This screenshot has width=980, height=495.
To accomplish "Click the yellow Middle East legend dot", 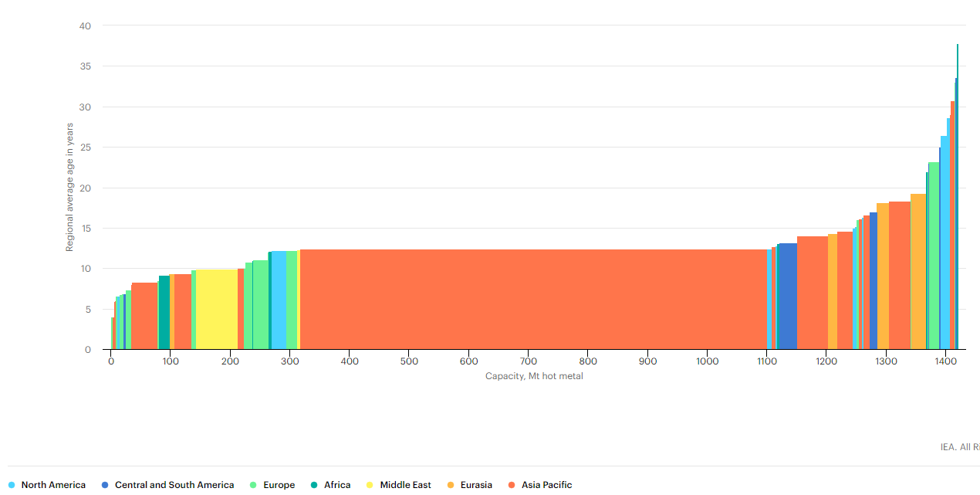I will (370, 485).
